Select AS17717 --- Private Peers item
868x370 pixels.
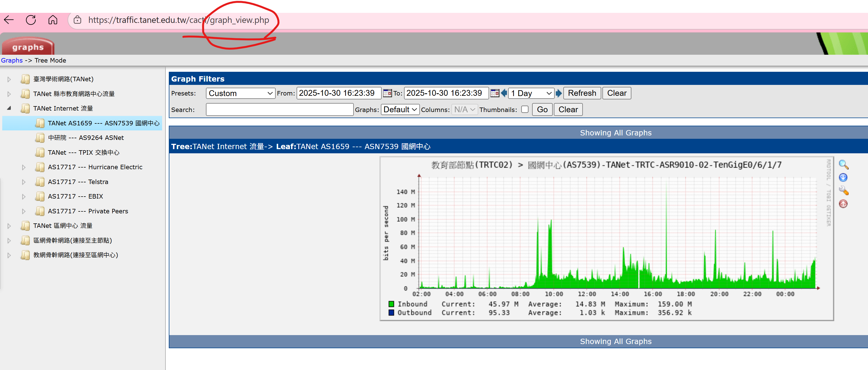[88, 211]
